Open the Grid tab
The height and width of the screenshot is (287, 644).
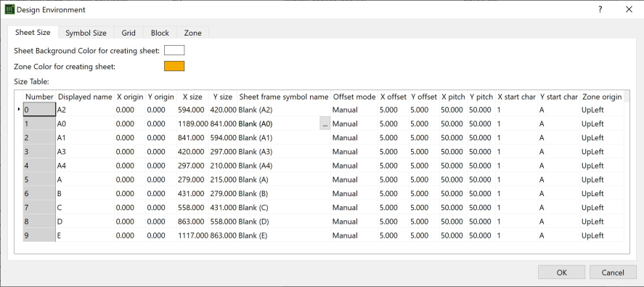pos(129,33)
